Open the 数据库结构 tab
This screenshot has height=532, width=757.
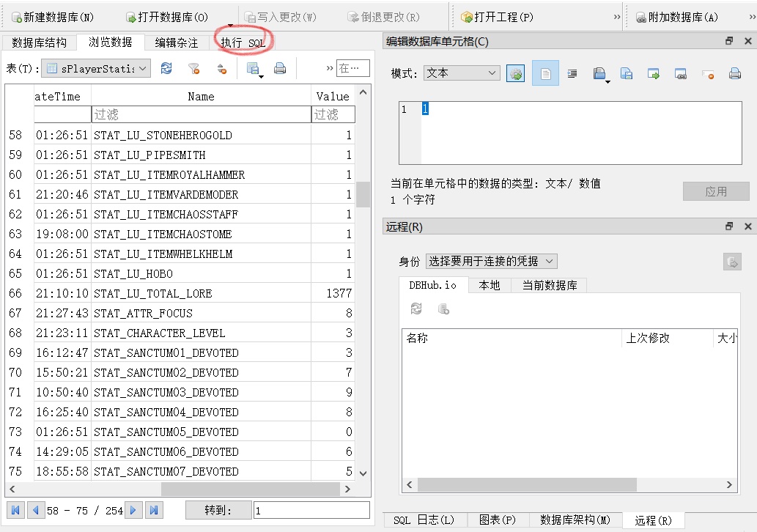pos(39,43)
